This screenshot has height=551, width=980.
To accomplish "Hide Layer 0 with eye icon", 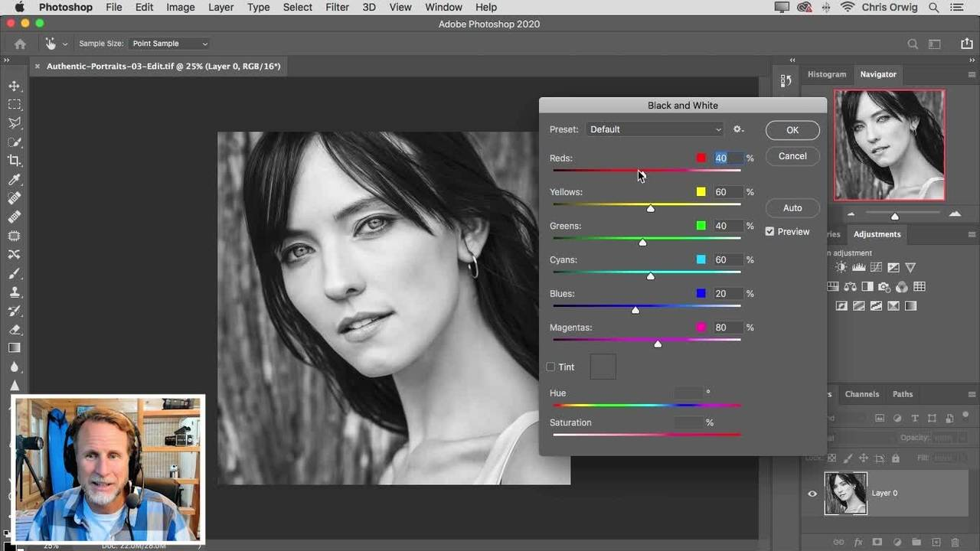I will tap(812, 494).
